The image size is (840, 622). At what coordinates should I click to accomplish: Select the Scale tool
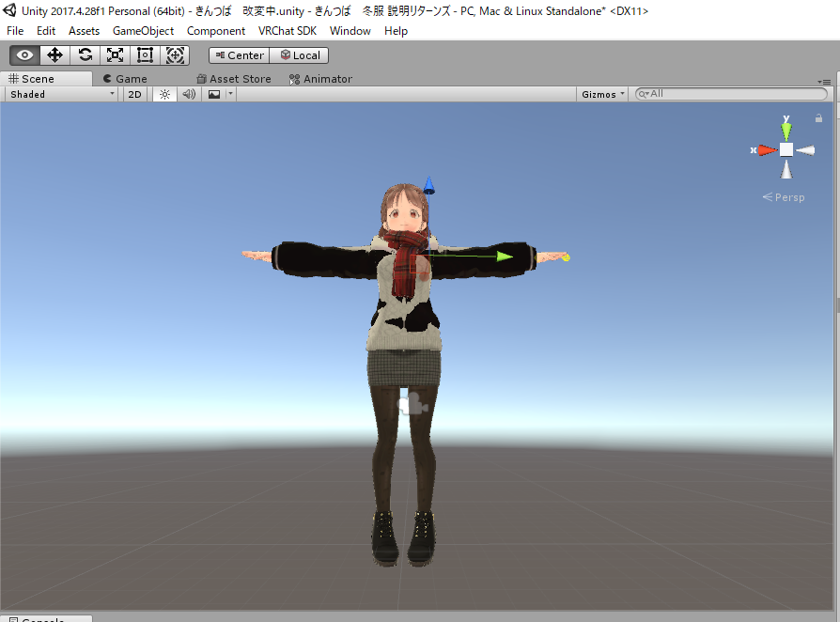[115, 55]
